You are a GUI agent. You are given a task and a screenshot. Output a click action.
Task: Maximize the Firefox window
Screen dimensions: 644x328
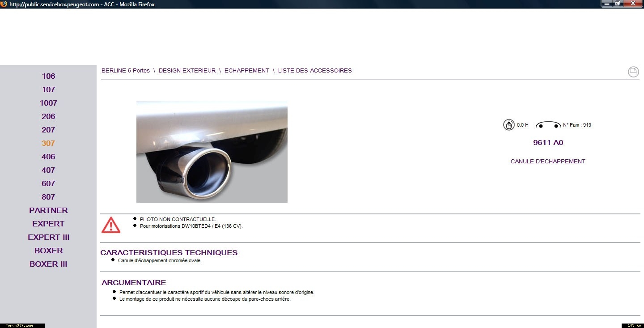click(x=618, y=4)
